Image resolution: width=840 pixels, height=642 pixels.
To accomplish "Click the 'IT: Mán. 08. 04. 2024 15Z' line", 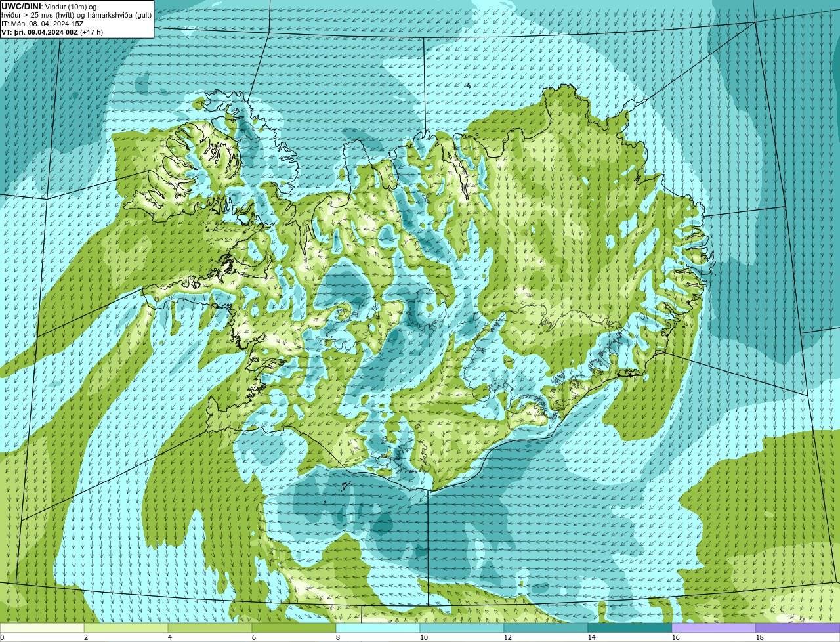I will coord(43,24).
